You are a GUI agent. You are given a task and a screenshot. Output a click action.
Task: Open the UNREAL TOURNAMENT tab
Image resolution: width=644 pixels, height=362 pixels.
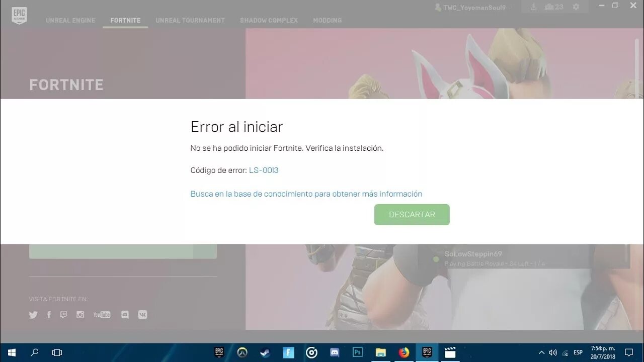coord(190,21)
